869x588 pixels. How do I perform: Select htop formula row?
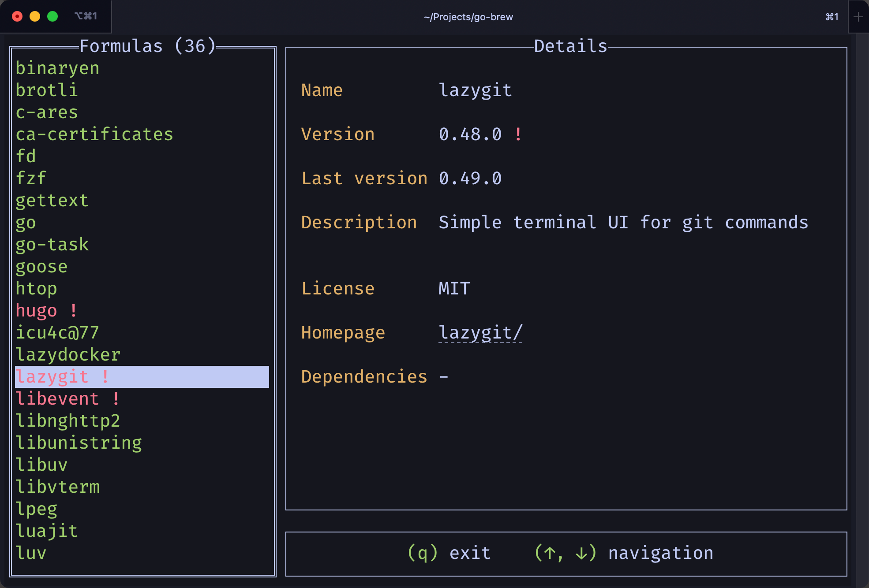pos(142,289)
